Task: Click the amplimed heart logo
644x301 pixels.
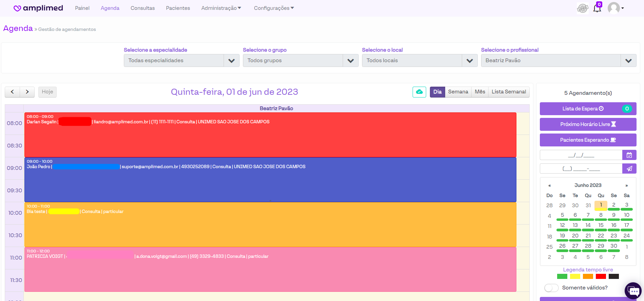Action: [17, 8]
